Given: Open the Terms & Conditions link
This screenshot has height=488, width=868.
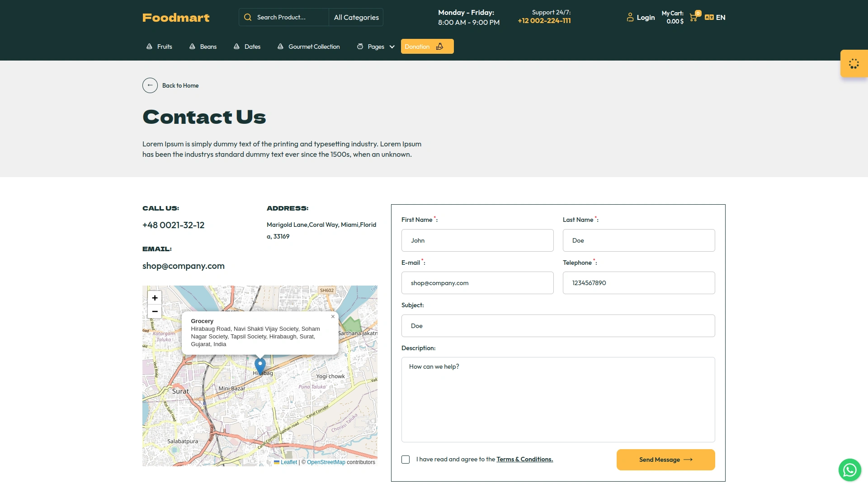Looking at the screenshot, I should tap(524, 459).
